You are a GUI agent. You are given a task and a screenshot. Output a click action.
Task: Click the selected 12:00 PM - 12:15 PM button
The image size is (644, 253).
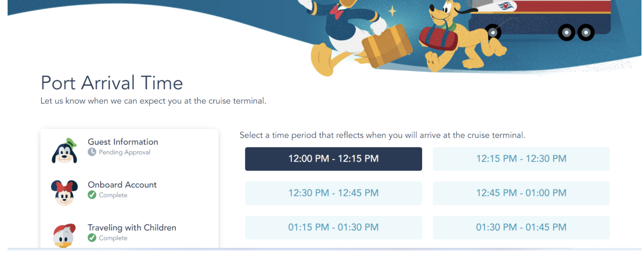(333, 159)
